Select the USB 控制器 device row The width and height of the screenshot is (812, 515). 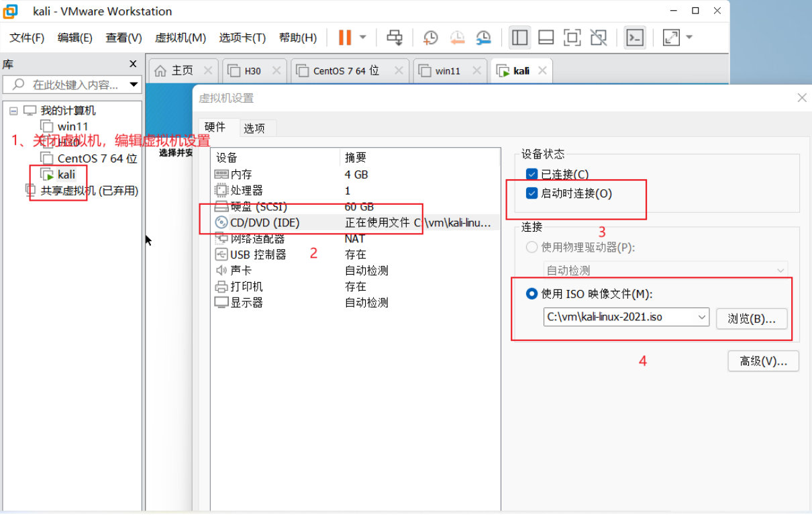pyautogui.click(x=355, y=254)
